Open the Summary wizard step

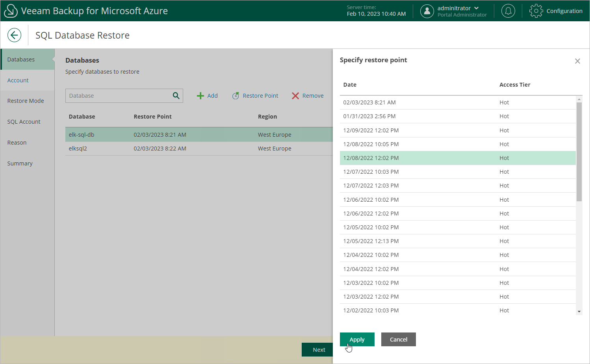coord(28,163)
